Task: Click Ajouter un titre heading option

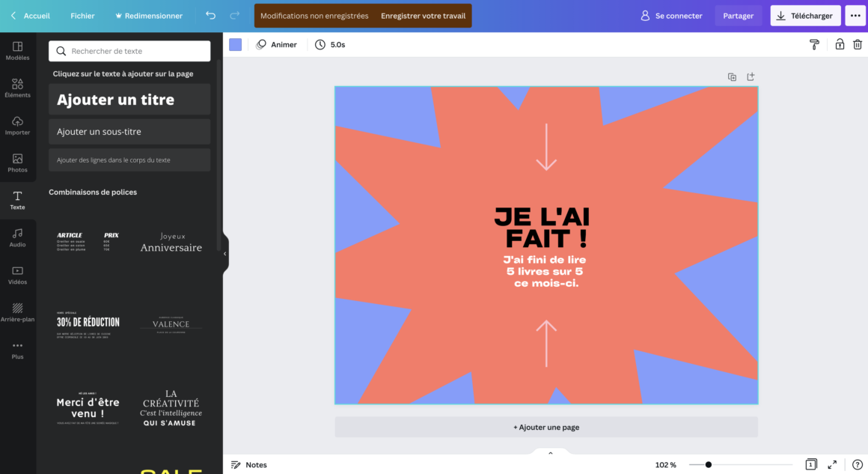Action: (x=129, y=99)
